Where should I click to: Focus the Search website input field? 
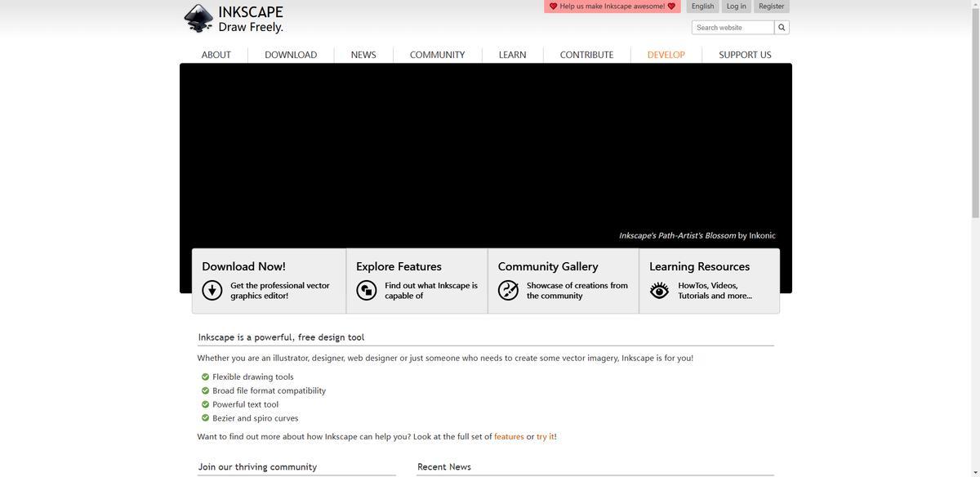point(733,28)
